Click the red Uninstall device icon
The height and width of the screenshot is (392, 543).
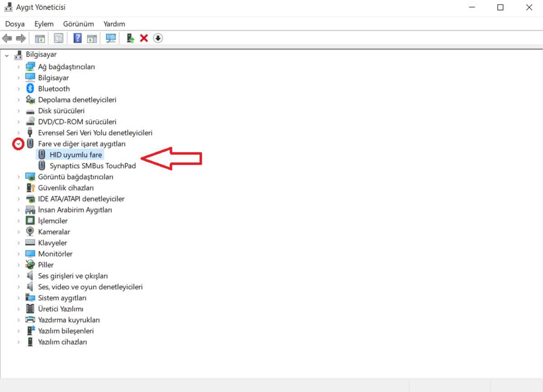(x=144, y=38)
